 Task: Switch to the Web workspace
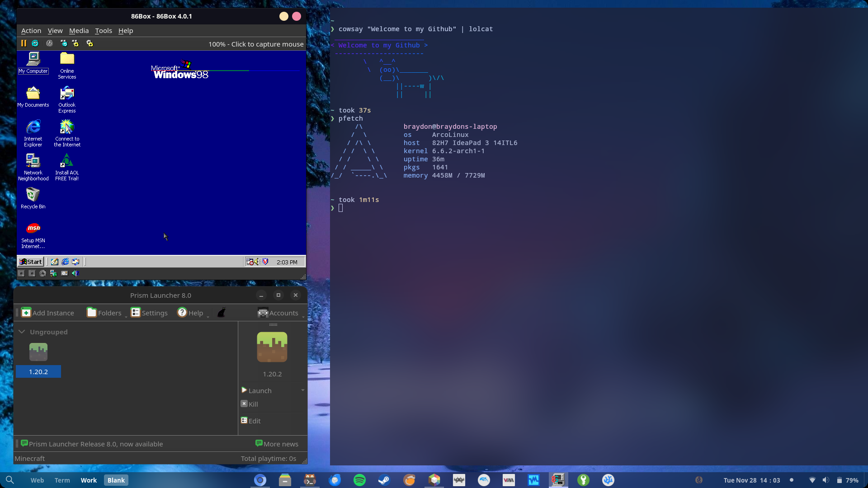coord(37,480)
